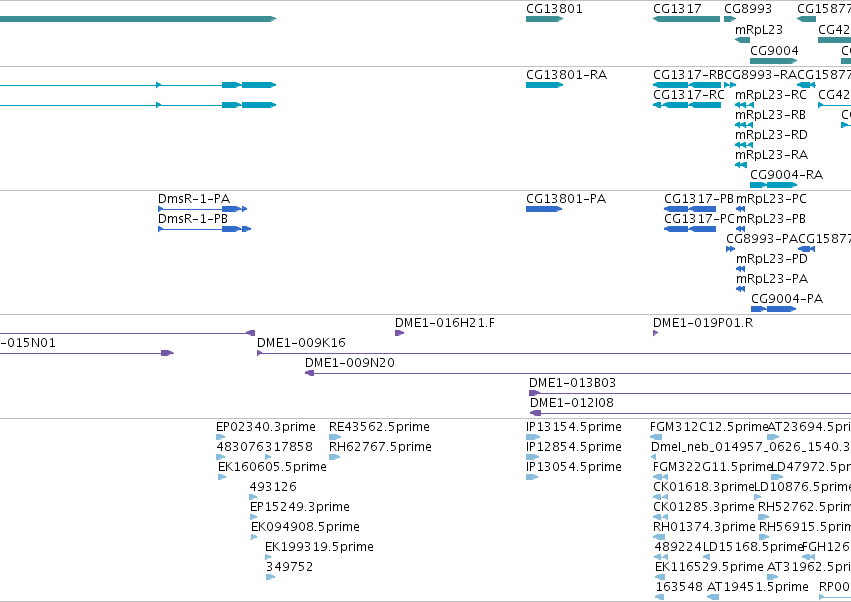Select the mRpL23-RD transcript label

point(771,135)
